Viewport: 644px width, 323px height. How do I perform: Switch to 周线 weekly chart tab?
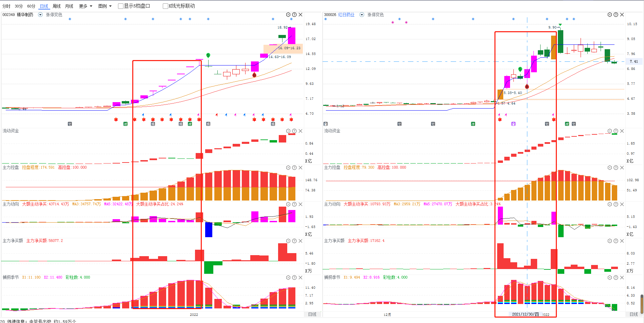click(57, 6)
